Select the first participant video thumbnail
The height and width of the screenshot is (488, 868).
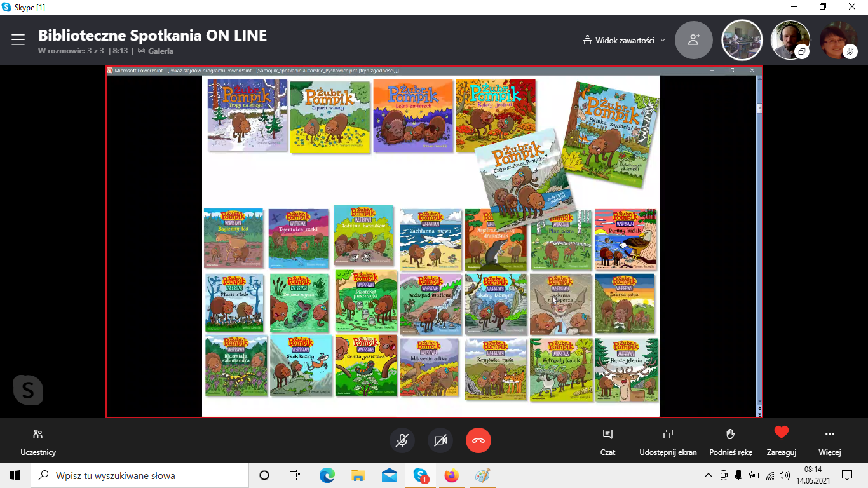click(x=742, y=40)
